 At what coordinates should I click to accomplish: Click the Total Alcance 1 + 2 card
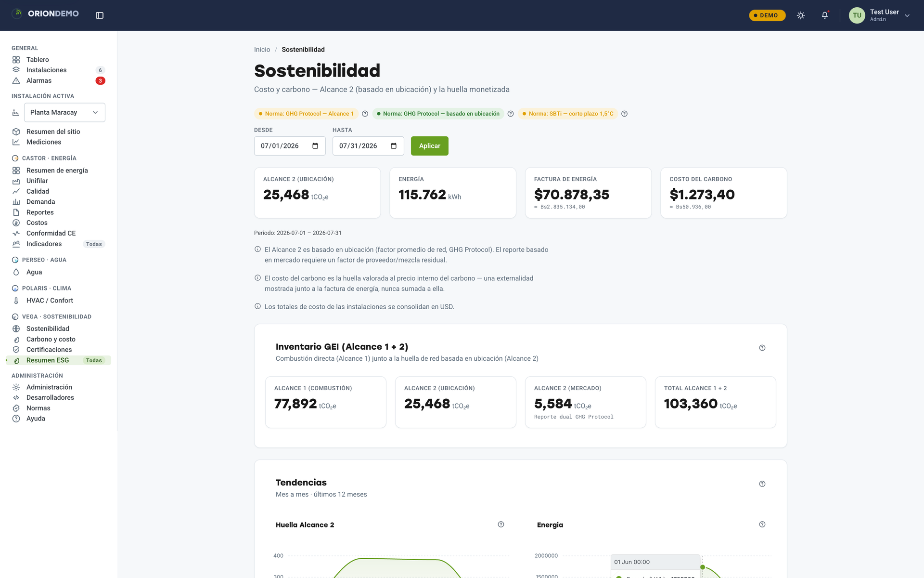tap(716, 402)
